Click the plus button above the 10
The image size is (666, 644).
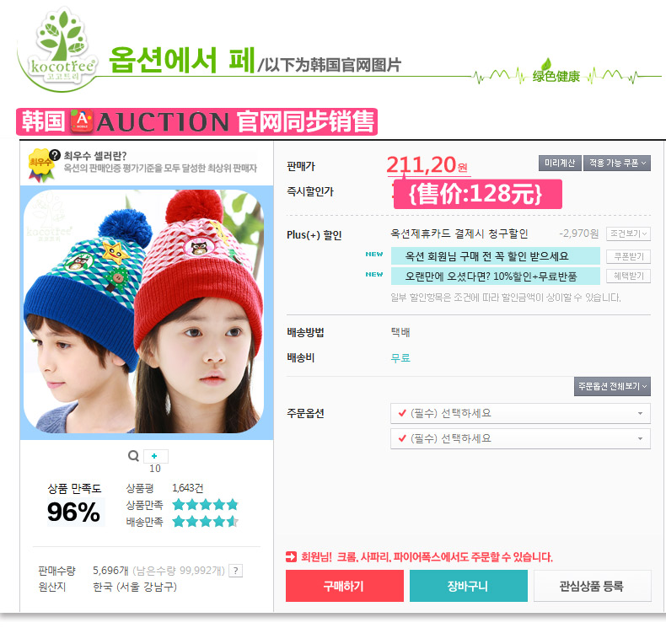tap(155, 456)
